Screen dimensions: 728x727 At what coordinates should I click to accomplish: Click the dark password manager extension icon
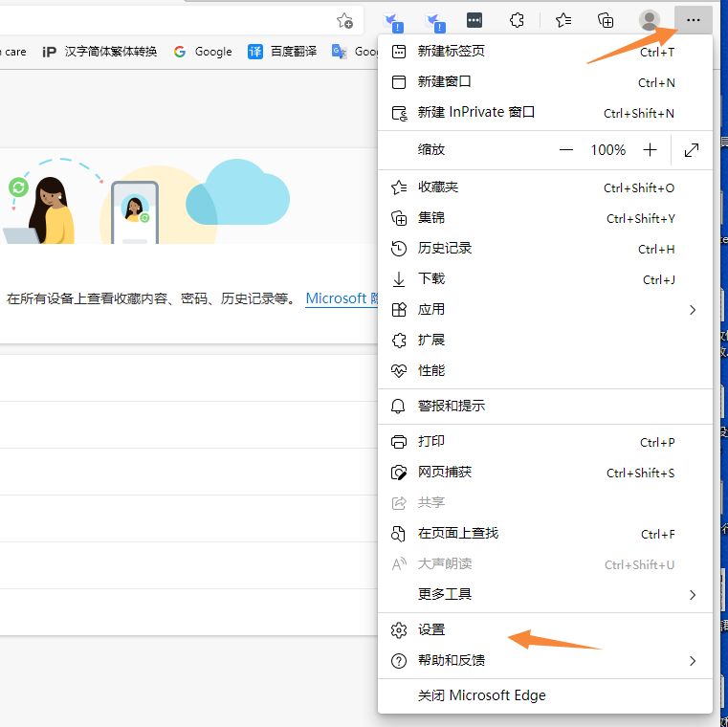[474, 20]
